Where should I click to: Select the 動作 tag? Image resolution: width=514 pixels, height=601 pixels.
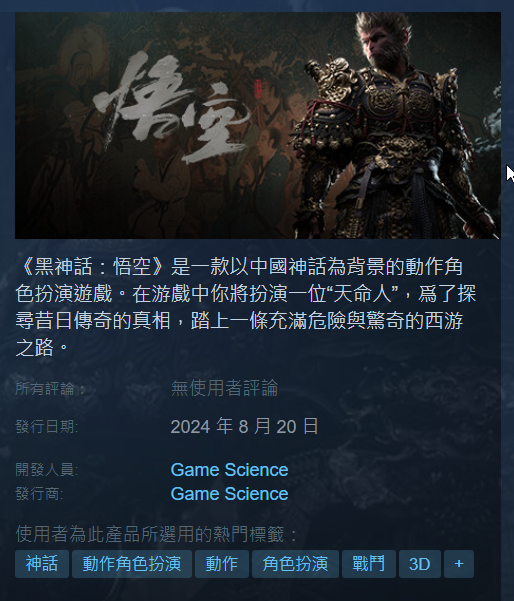coord(222,564)
